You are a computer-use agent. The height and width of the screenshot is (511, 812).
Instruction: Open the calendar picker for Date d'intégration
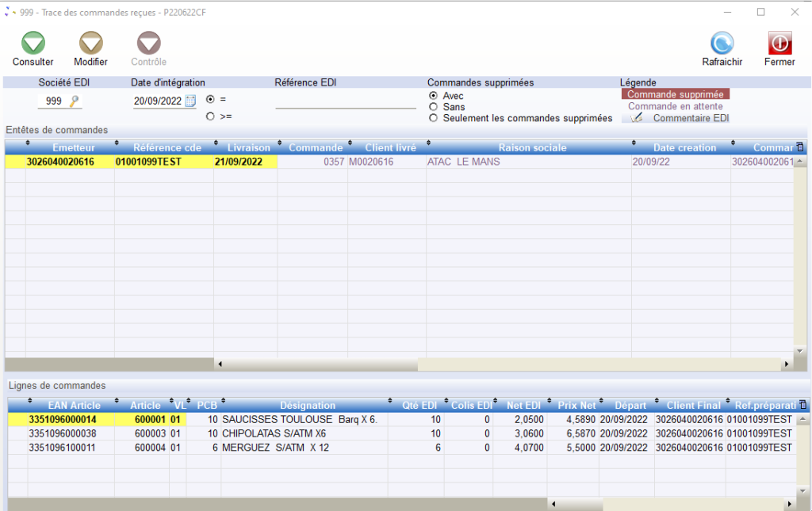click(x=190, y=101)
